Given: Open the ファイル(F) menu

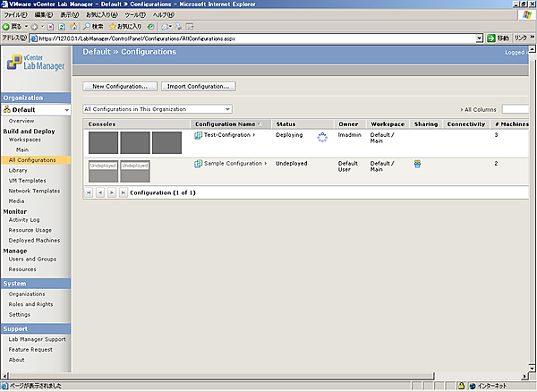Looking at the screenshot, I should [16, 15].
